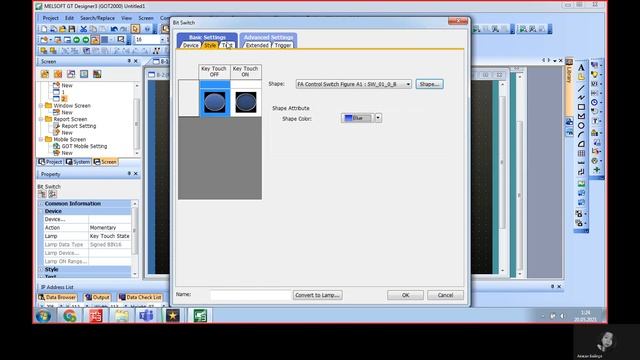
Task: Switch to the Text tab in dialog
Action: click(227, 45)
